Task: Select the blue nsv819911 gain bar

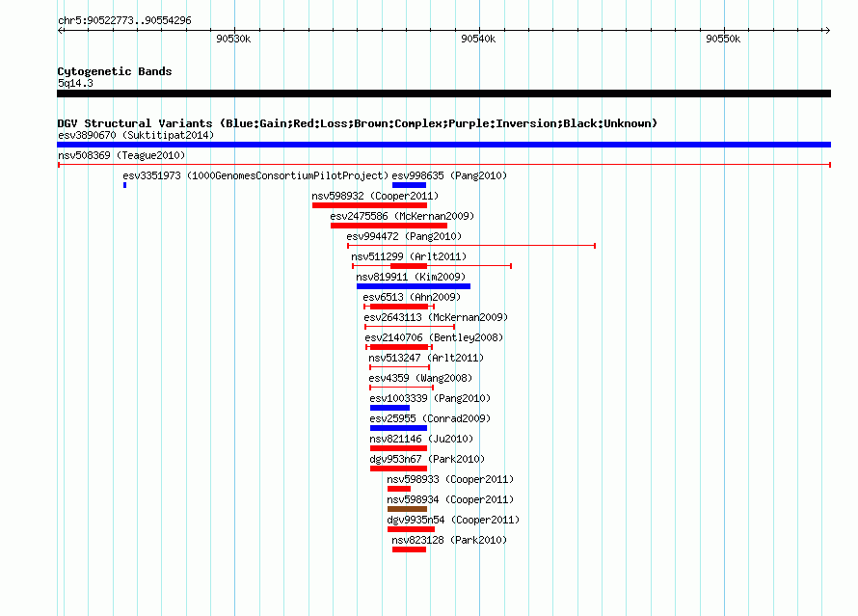Action: pyautogui.click(x=414, y=286)
